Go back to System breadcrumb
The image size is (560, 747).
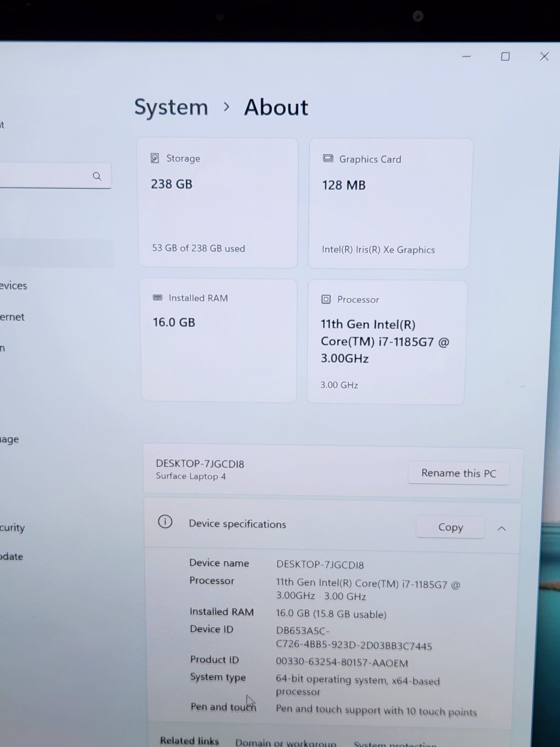pos(171,107)
